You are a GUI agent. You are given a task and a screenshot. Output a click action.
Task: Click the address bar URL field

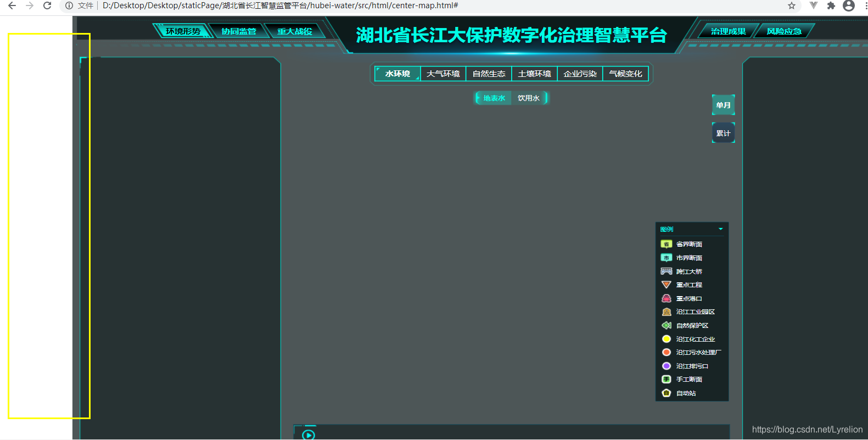click(x=428, y=5)
